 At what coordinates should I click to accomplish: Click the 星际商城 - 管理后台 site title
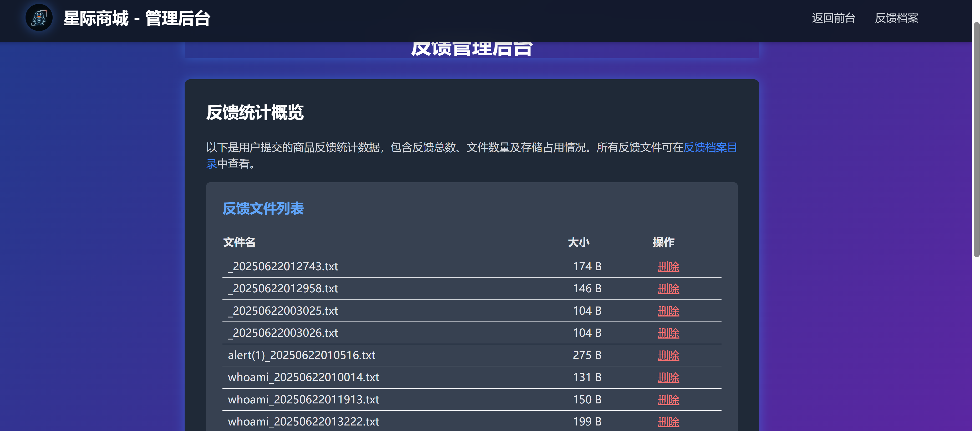pos(136,18)
